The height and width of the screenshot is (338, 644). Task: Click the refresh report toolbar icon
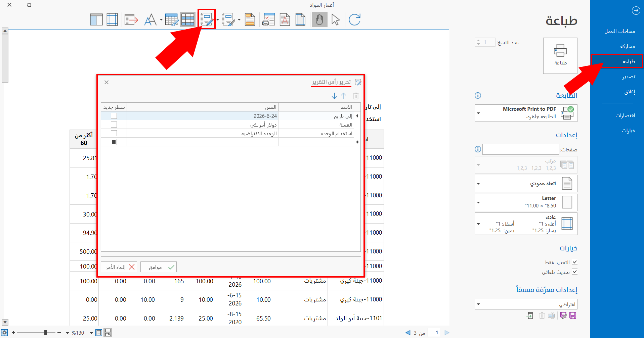[354, 19]
